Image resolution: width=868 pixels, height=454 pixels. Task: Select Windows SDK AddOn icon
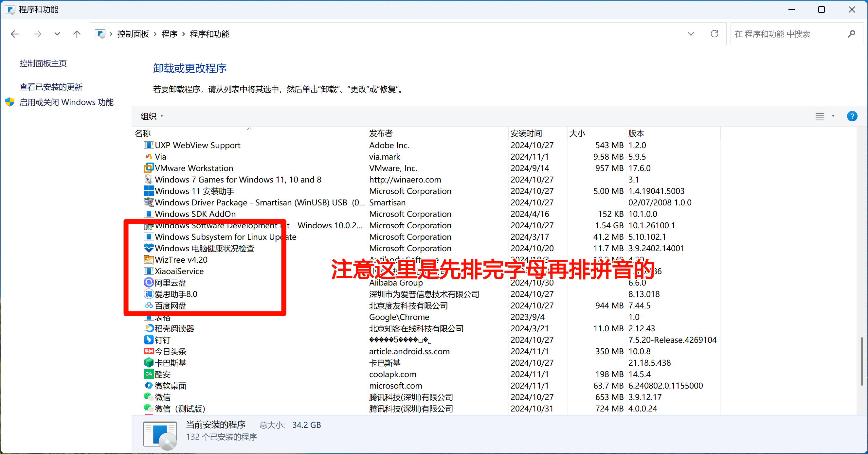pyautogui.click(x=149, y=214)
